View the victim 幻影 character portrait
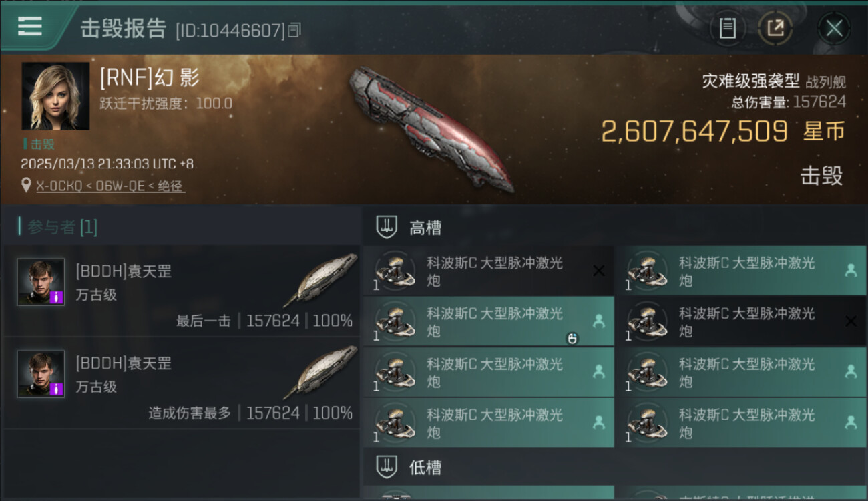868x501 pixels. click(55, 96)
